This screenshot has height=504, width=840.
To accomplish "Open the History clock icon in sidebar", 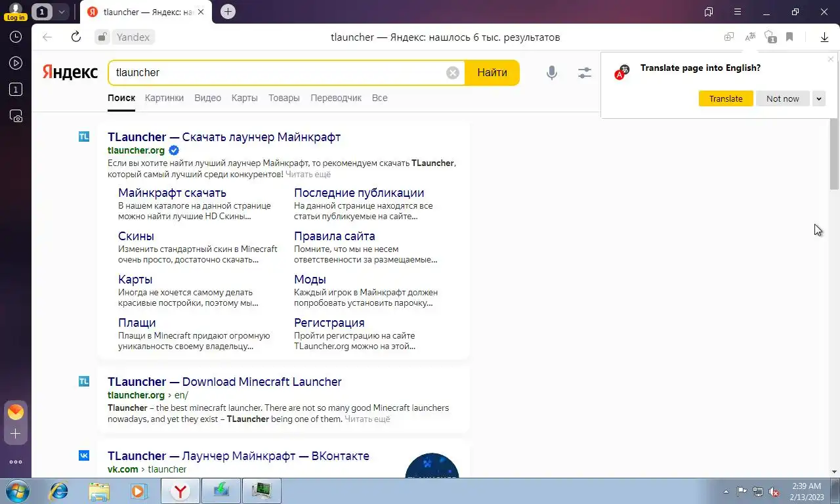I will 16,37.
